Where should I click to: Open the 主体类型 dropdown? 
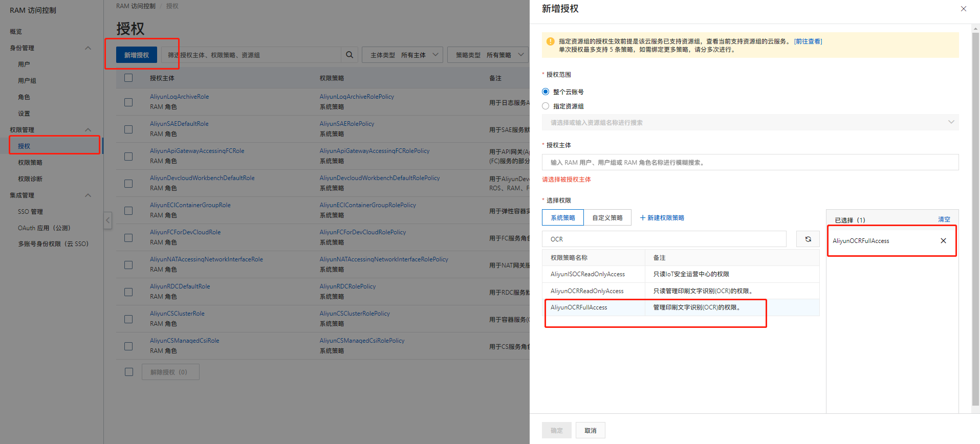tap(402, 55)
